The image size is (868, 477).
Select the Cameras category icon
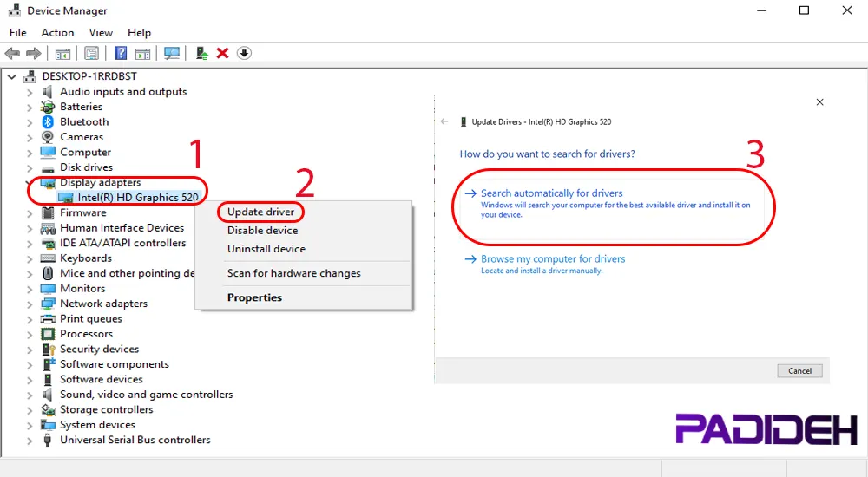pyautogui.click(x=48, y=137)
